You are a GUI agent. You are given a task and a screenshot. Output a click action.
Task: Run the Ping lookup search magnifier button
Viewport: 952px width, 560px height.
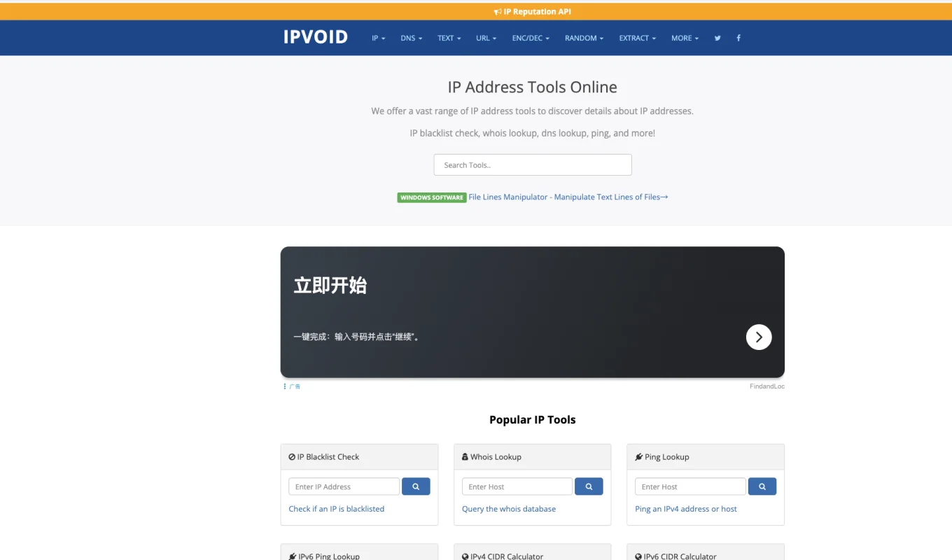[762, 486]
